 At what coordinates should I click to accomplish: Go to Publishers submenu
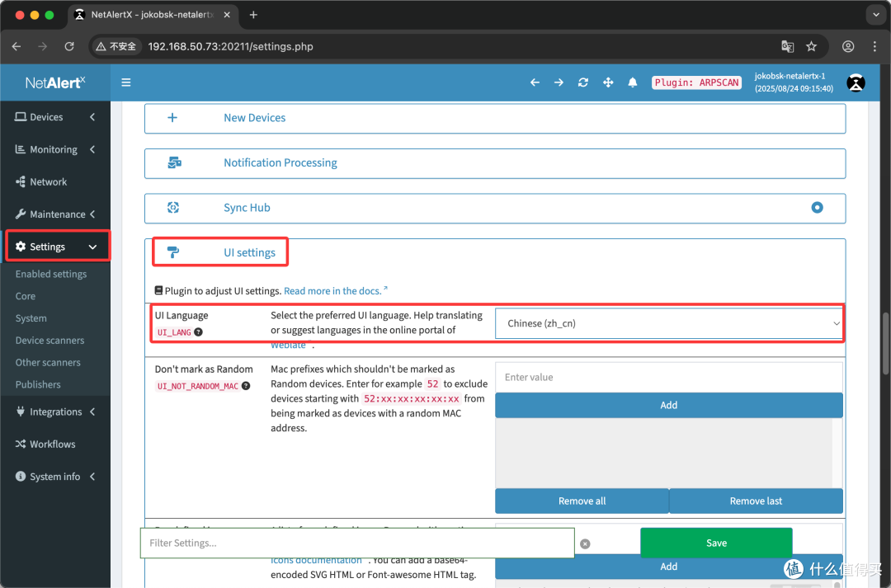(x=38, y=384)
